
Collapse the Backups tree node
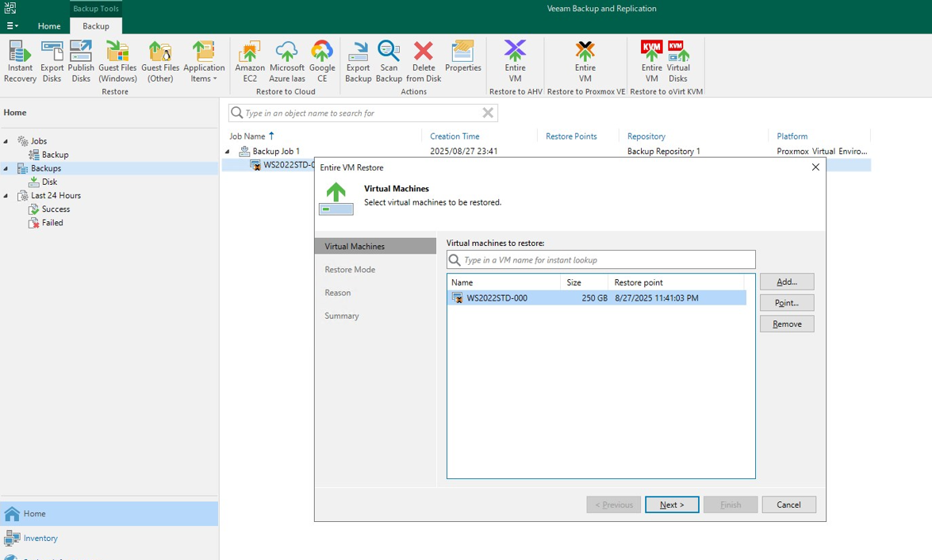tap(6, 168)
